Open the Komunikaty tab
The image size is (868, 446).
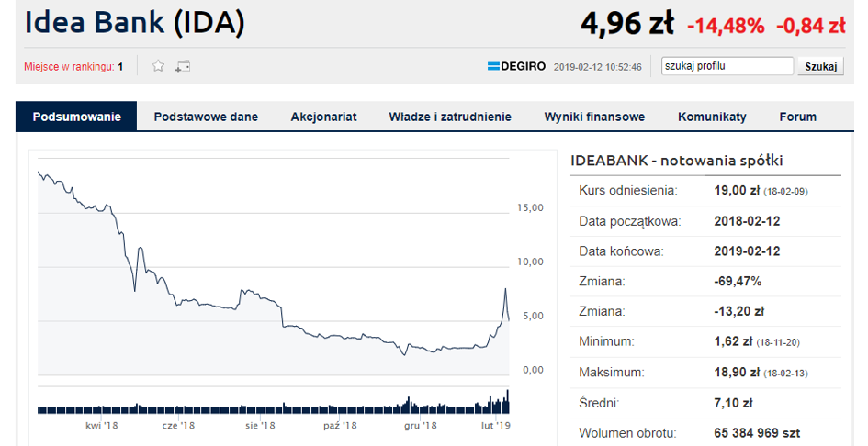(712, 117)
